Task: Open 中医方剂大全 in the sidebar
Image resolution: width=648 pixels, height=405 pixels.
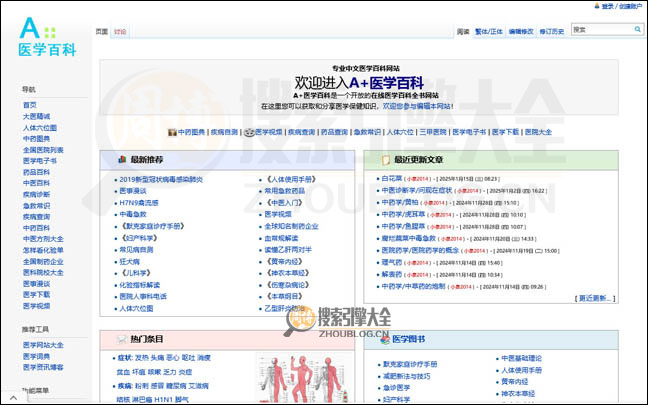Action: click(x=43, y=239)
